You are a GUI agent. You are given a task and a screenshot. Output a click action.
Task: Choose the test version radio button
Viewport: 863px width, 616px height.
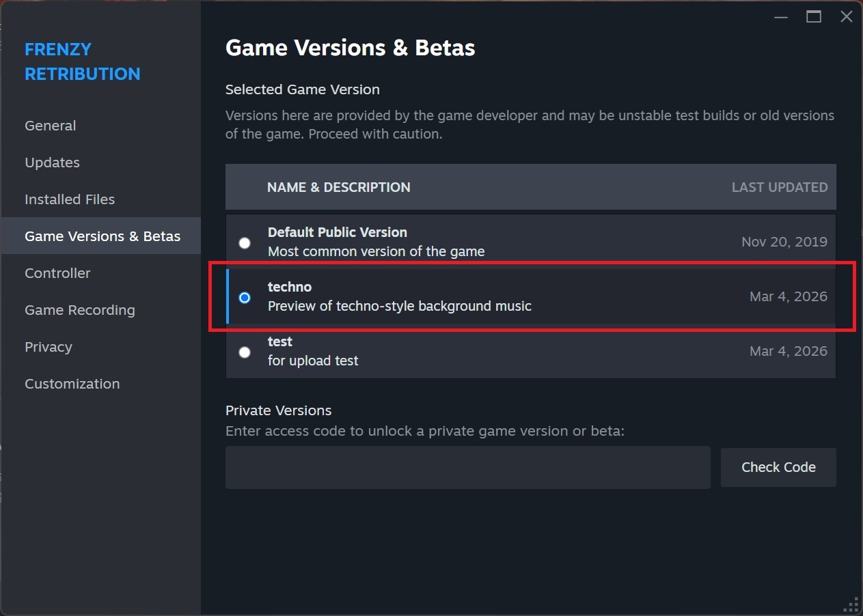[x=245, y=352]
